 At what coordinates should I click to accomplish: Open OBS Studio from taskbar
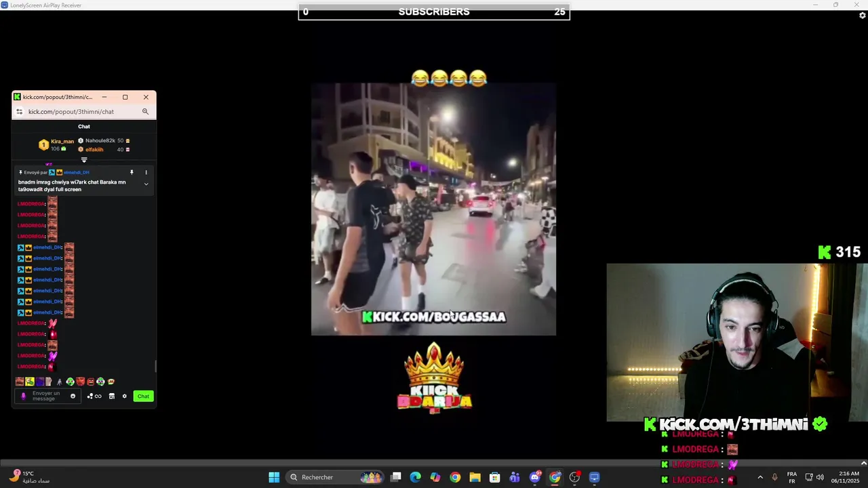tap(574, 477)
